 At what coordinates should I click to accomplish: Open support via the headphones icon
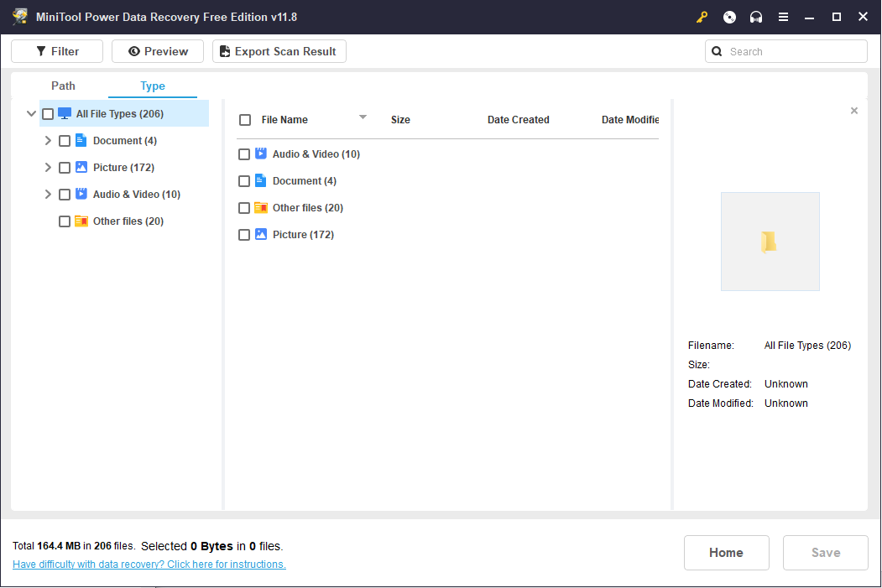(x=756, y=17)
